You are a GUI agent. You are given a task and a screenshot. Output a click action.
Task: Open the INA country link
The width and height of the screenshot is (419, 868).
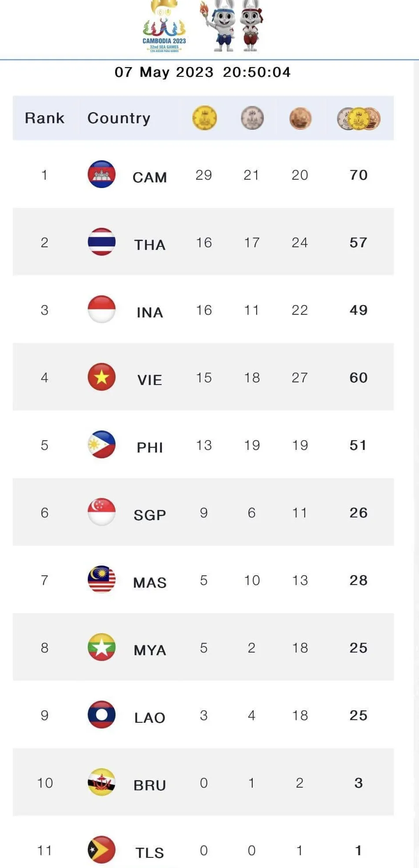click(150, 312)
